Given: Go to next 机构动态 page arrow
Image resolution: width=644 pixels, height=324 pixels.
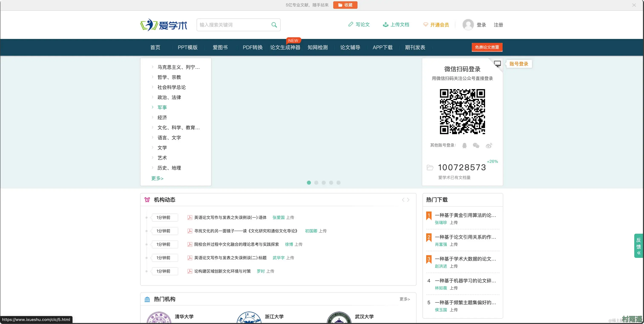Looking at the screenshot, I should tap(408, 200).
